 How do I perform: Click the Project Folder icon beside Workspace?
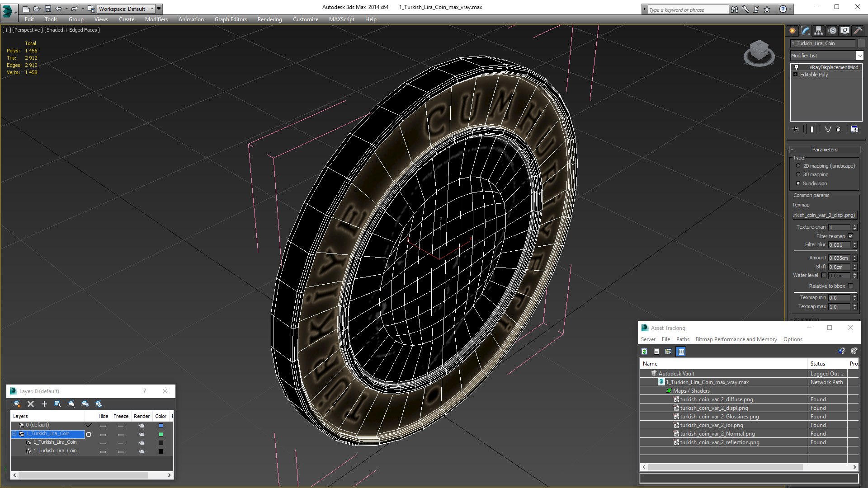pos(91,9)
